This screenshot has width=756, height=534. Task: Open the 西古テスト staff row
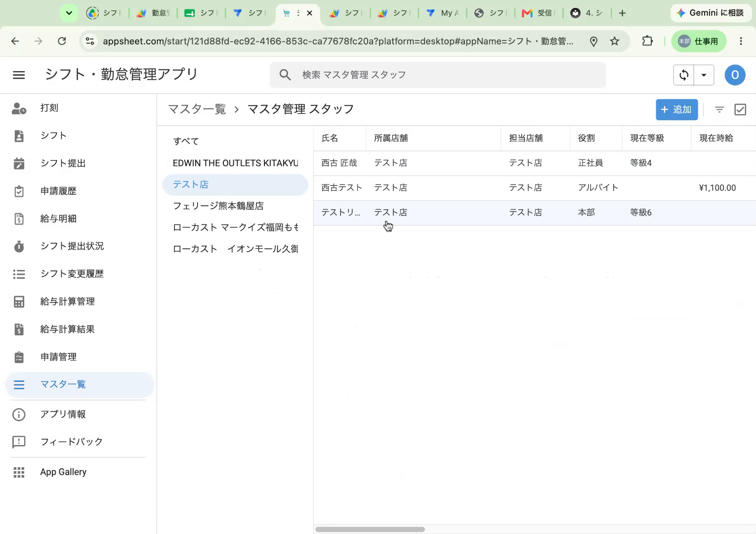tap(535, 188)
